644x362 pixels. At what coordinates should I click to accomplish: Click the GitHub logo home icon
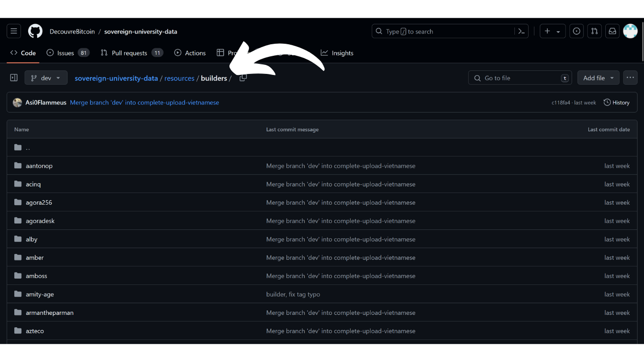35,31
